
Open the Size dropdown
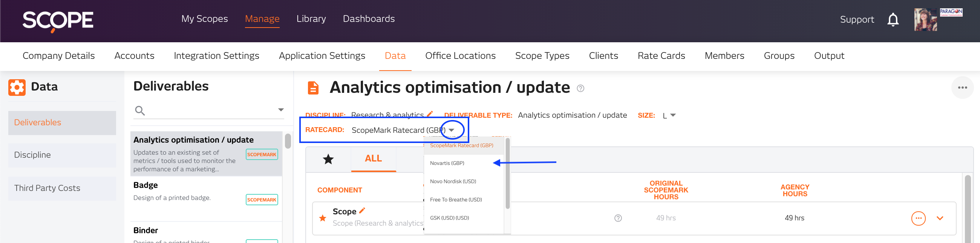pyautogui.click(x=672, y=115)
